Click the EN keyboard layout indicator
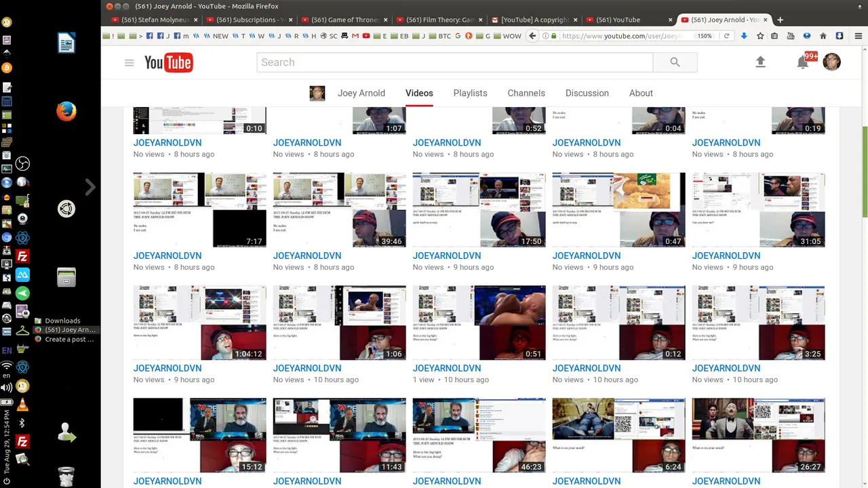868x488 pixels. 7,350
